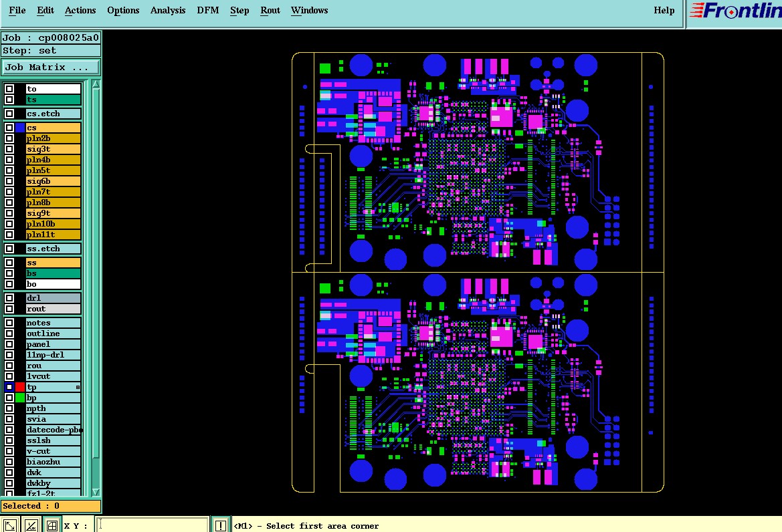Click the Job Matrix button

coord(50,68)
